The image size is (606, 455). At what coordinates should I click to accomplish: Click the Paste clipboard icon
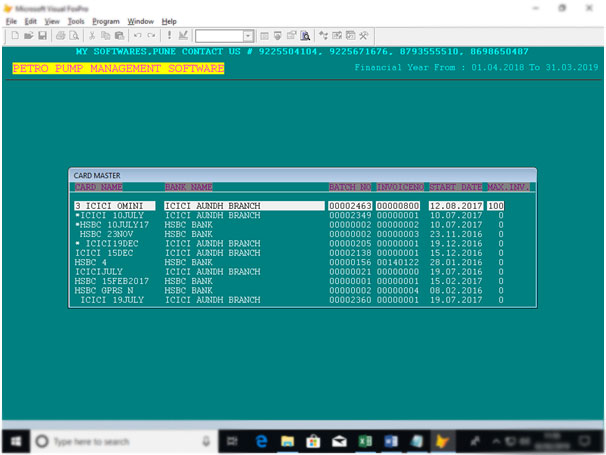tap(119, 36)
